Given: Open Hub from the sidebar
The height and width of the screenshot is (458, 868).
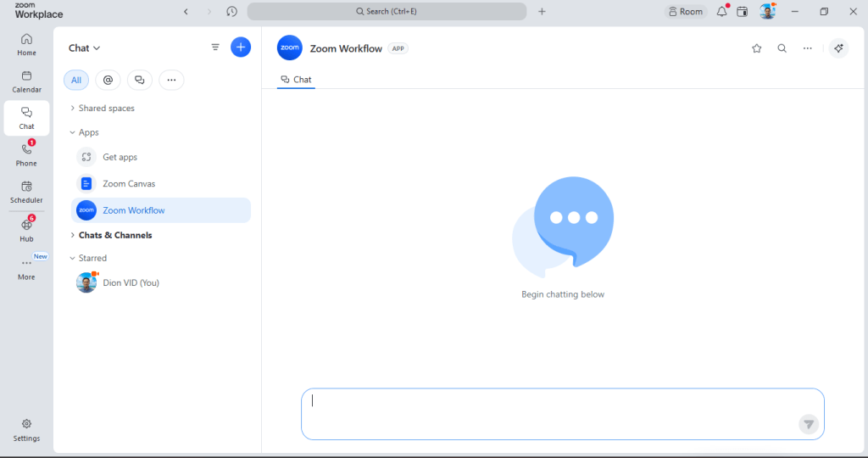Looking at the screenshot, I should point(26,230).
